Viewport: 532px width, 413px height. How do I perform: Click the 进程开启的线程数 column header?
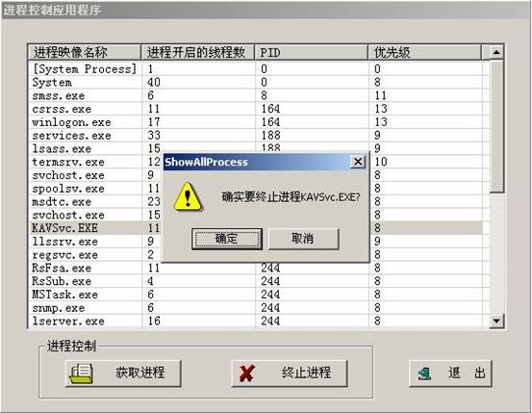click(x=197, y=52)
